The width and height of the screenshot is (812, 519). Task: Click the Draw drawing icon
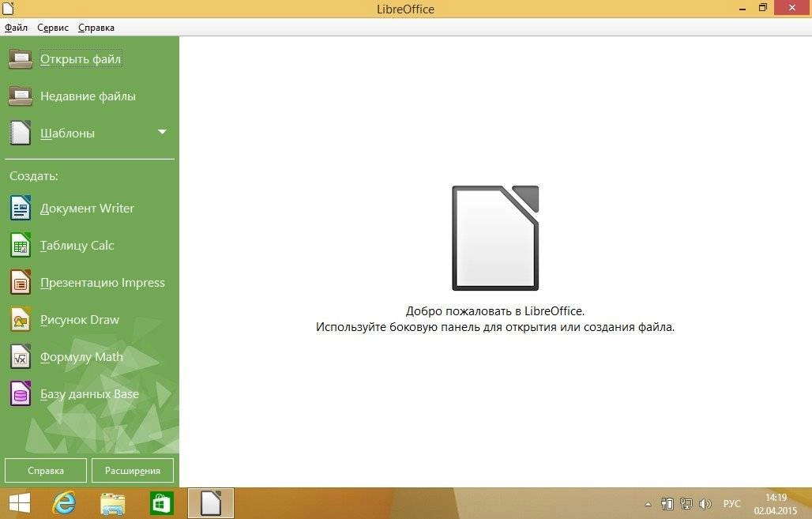coord(21,320)
